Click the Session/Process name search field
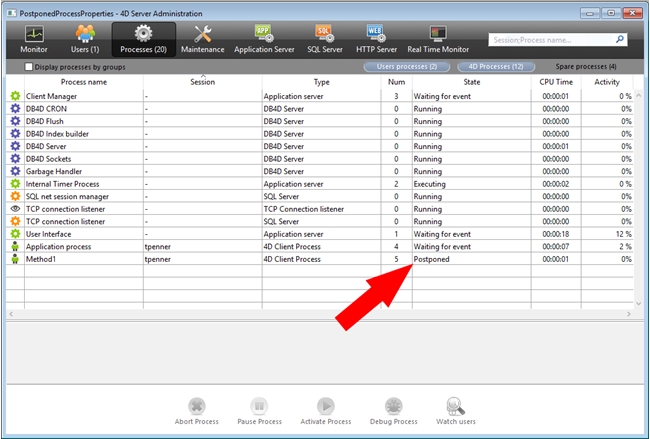 coord(550,40)
